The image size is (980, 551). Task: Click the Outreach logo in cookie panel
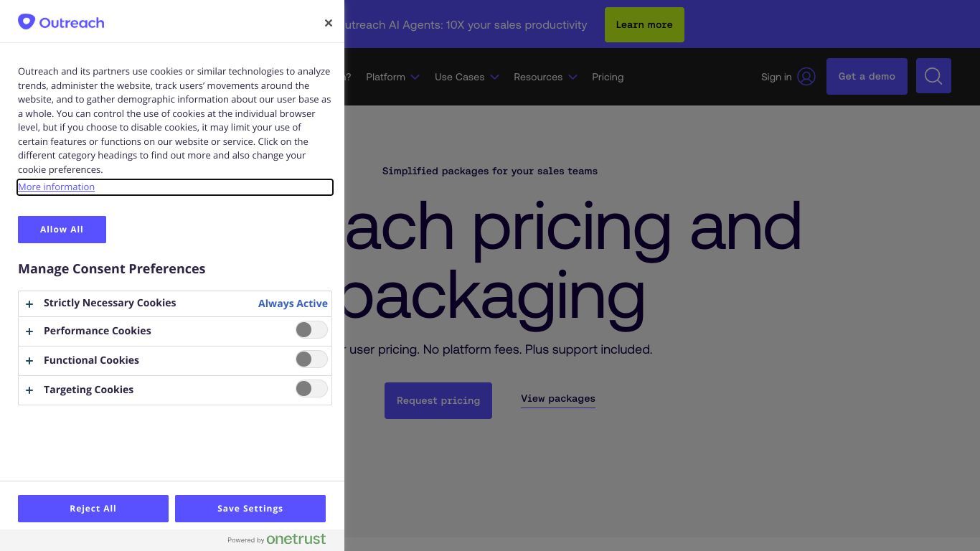click(x=61, y=22)
